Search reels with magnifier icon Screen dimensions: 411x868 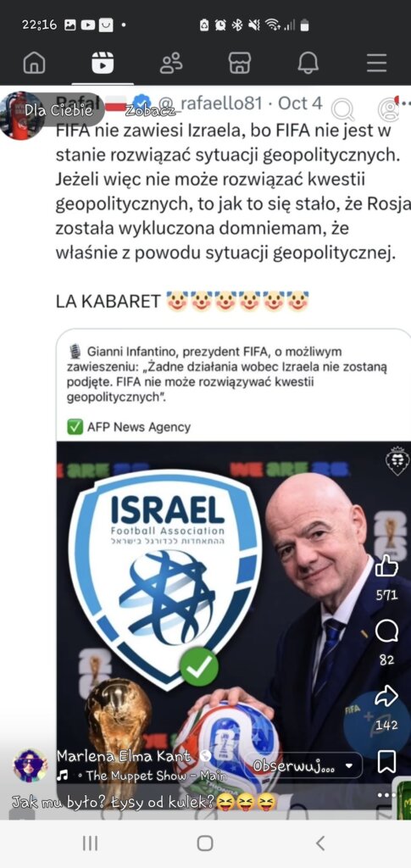[343, 110]
